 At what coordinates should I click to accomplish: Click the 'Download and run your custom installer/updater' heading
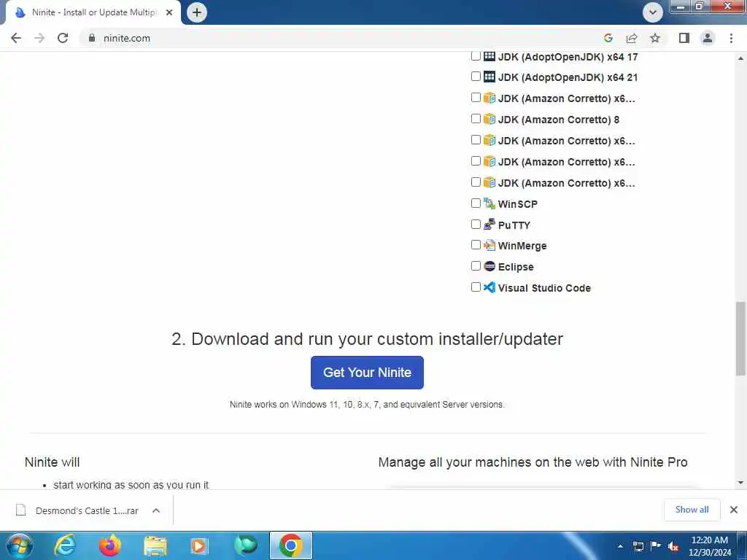coord(367,339)
